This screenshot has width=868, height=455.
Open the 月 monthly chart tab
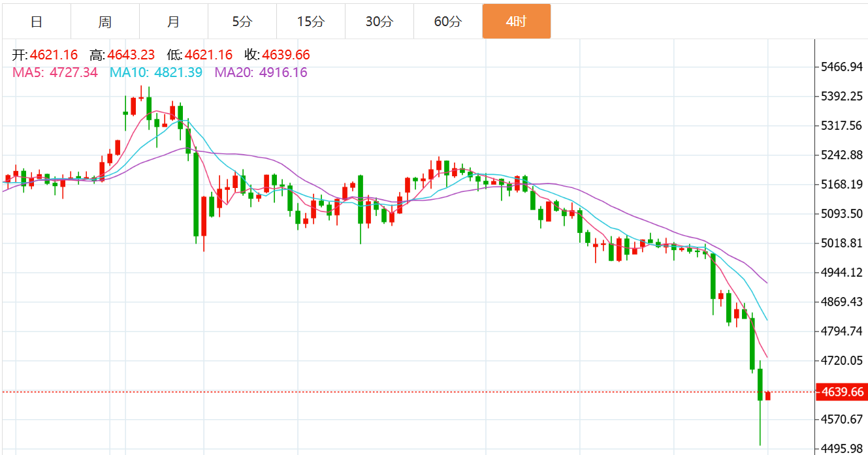click(x=174, y=22)
